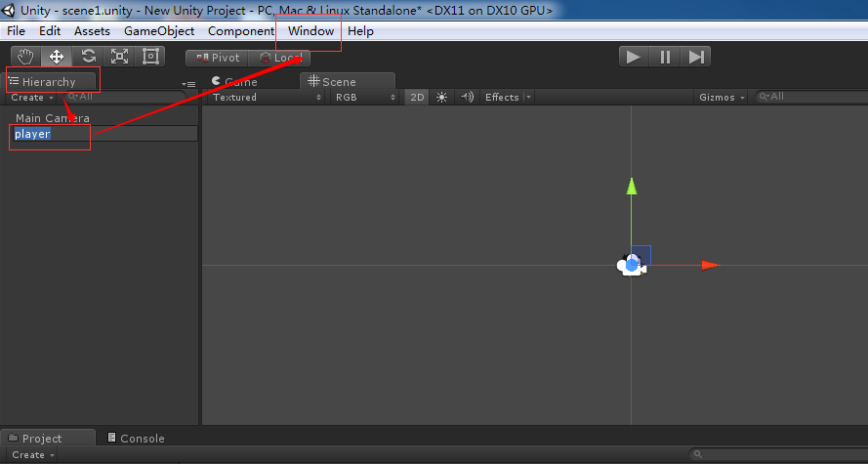The width and height of the screenshot is (868, 464).
Task: Select the Scale tool
Action: coord(119,57)
